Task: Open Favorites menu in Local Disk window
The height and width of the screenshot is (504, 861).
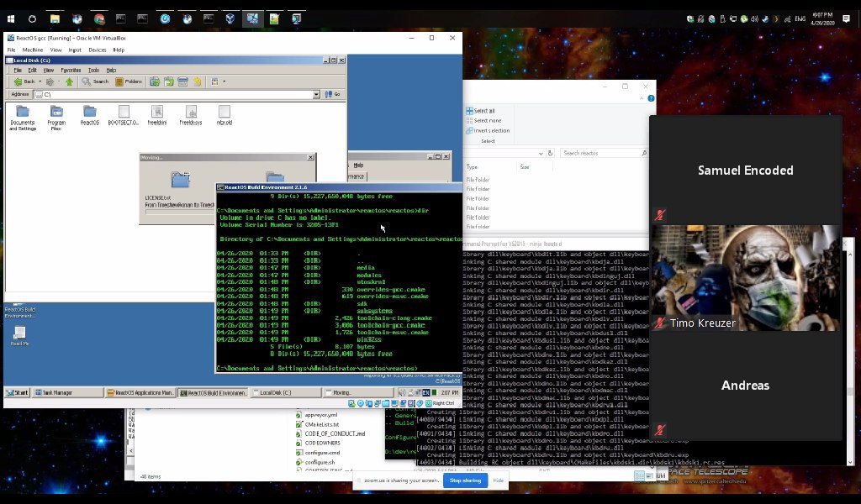Action: coord(71,71)
